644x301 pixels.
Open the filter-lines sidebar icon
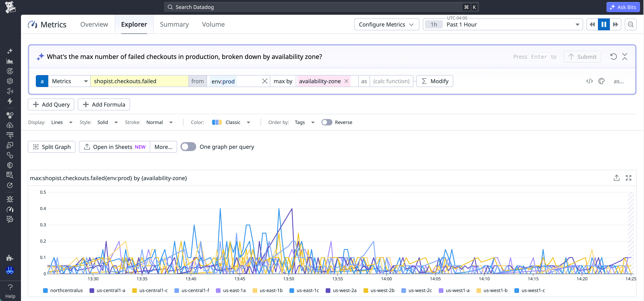coord(10,135)
